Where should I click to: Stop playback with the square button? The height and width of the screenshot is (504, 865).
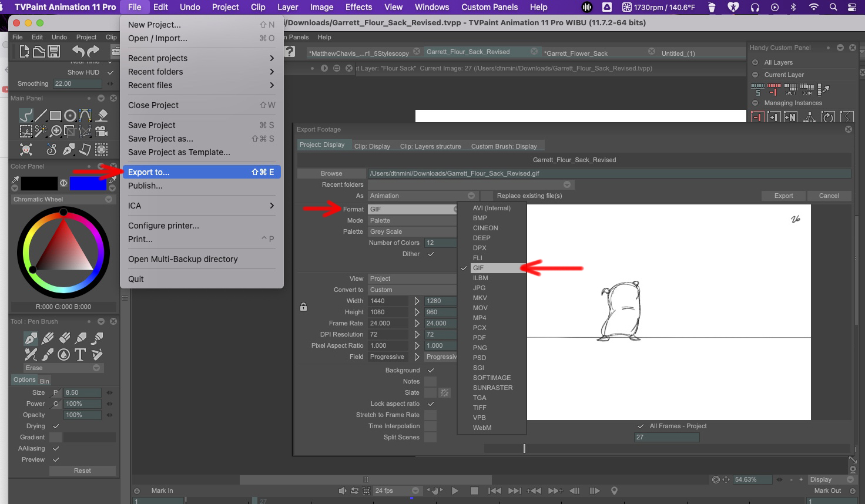[474, 490]
